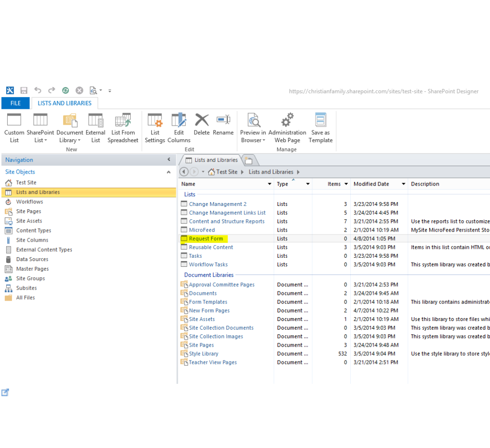Open the MicroFeed list

tap(202, 230)
